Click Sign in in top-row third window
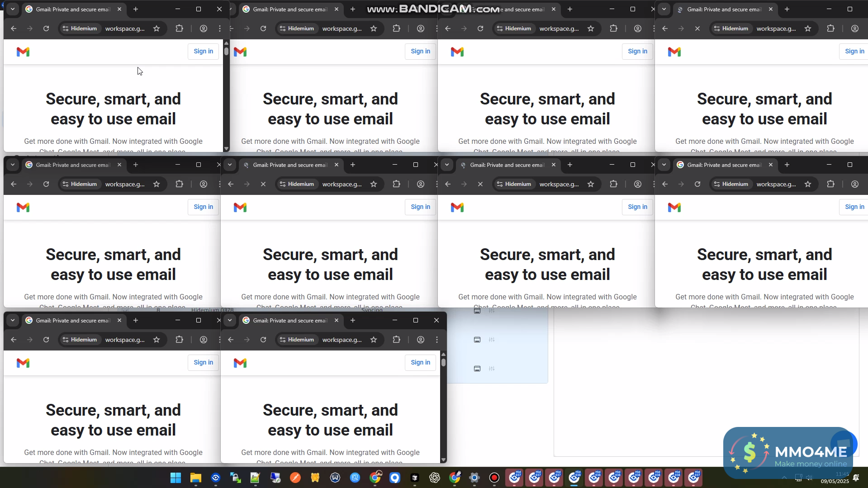868x488 pixels. [x=638, y=51]
